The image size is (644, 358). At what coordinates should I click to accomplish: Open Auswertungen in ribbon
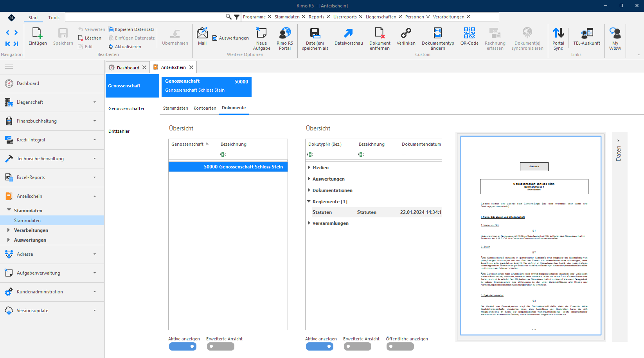(231, 38)
